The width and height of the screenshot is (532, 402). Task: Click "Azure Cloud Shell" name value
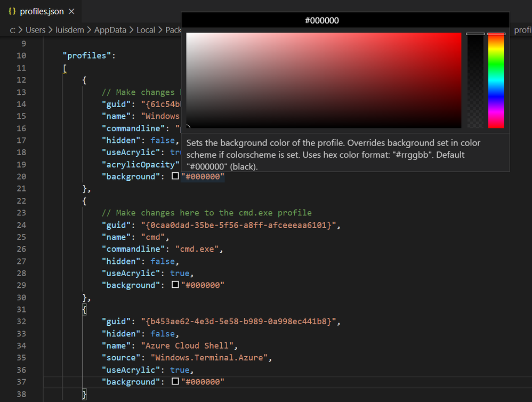click(x=187, y=345)
